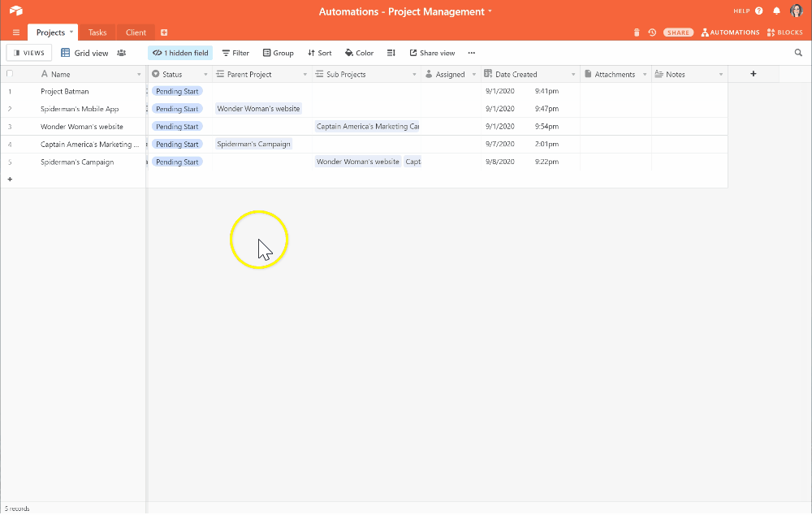
Task: Click the collaborators icon next to Grid view
Action: click(x=122, y=52)
